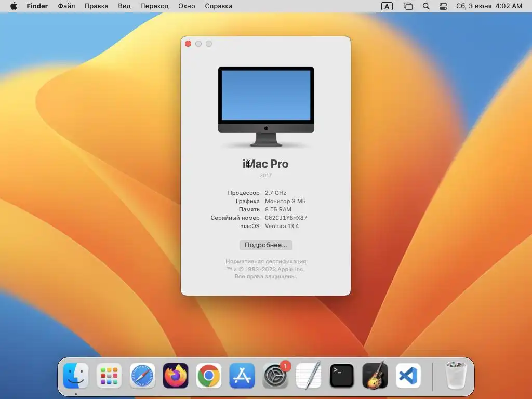Image resolution: width=532 pixels, height=399 pixels.
Task: Launch Google Chrome from the Dock
Action: 209,376
